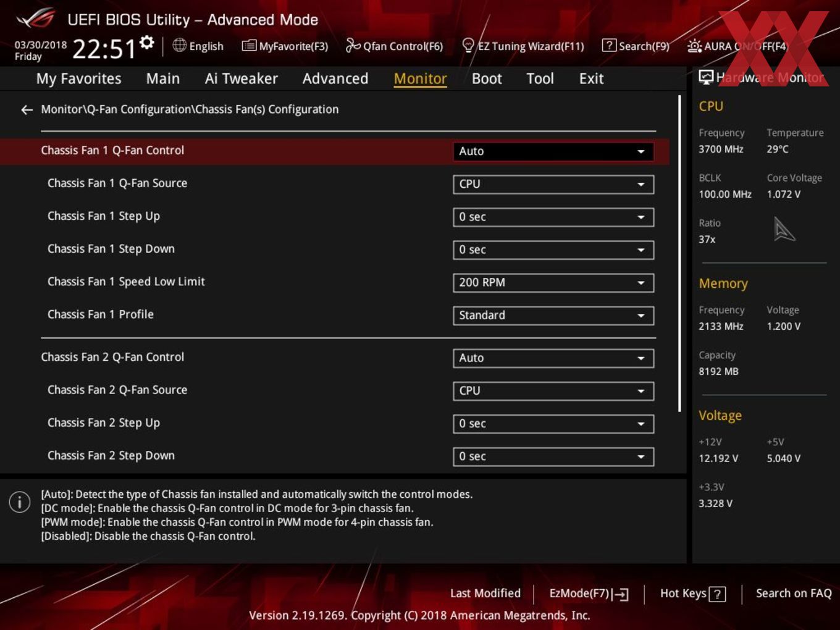Viewport: 840px width, 630px height.
Task: Select Chassis Fan 1 Step Down label
Action: pyautogui.click(x=111, y=249)
